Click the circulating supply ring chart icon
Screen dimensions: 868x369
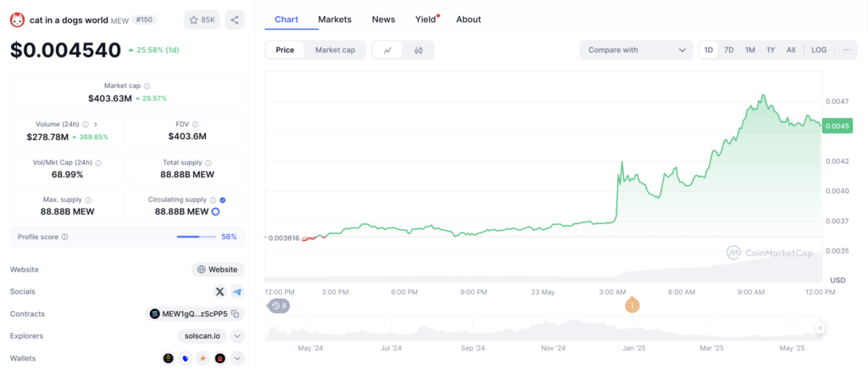tap(216, 212)
